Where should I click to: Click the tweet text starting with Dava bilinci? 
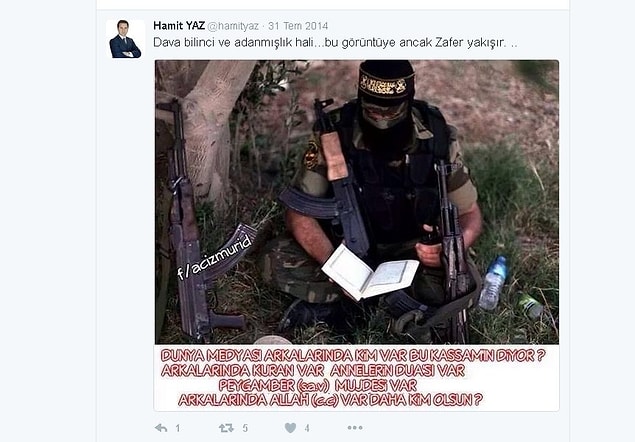coord(335,43)
